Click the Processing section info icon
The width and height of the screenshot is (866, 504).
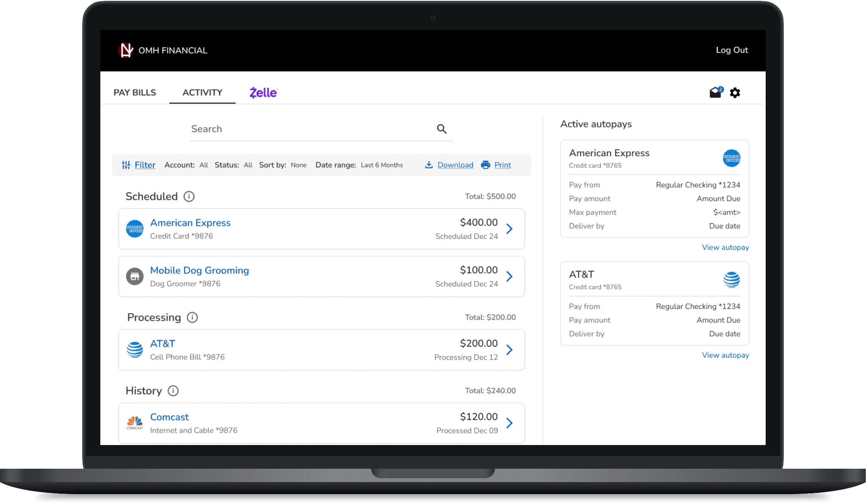tap(192, 318)
